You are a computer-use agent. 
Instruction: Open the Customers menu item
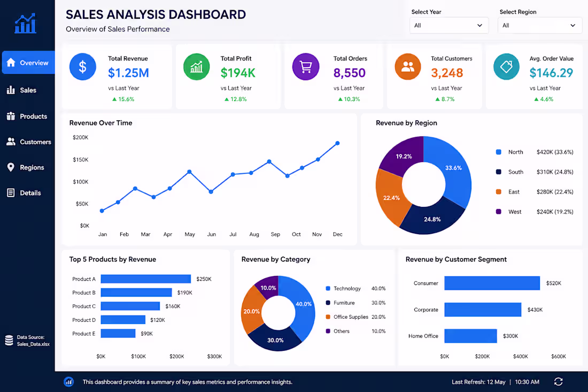point(27,141)
